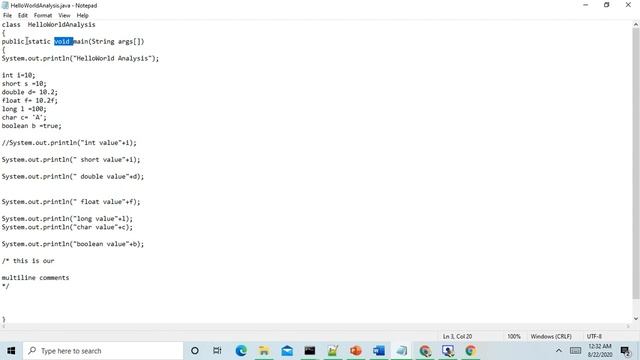Click the 'long l =100;' line
Screen dimensions: 640x360
[24, 109]
